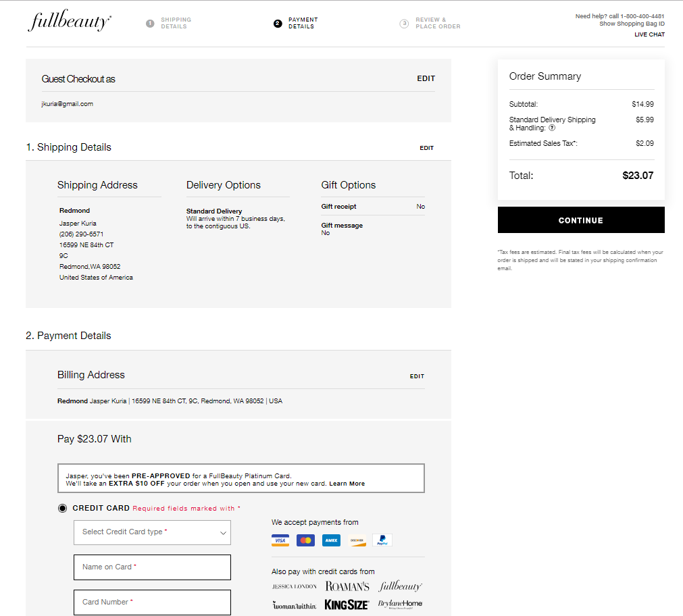Screen dimensions: 683x616
Task: Click the black Continue button
Action: (x=581, y=220)
